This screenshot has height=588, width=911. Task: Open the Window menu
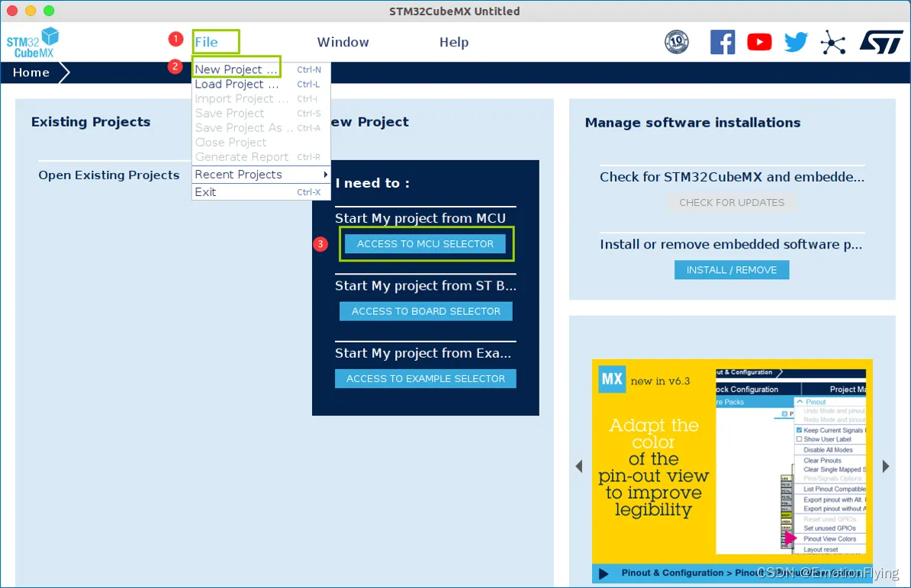point(343,42)
